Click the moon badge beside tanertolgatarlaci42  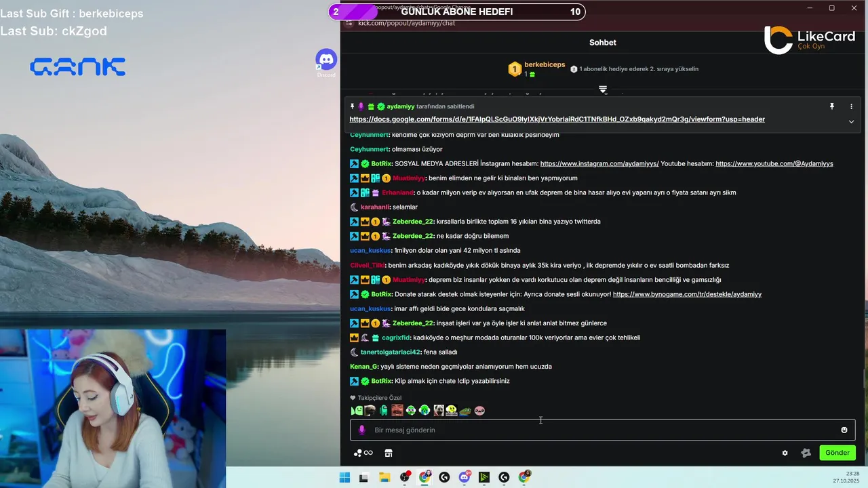point(354,352)
